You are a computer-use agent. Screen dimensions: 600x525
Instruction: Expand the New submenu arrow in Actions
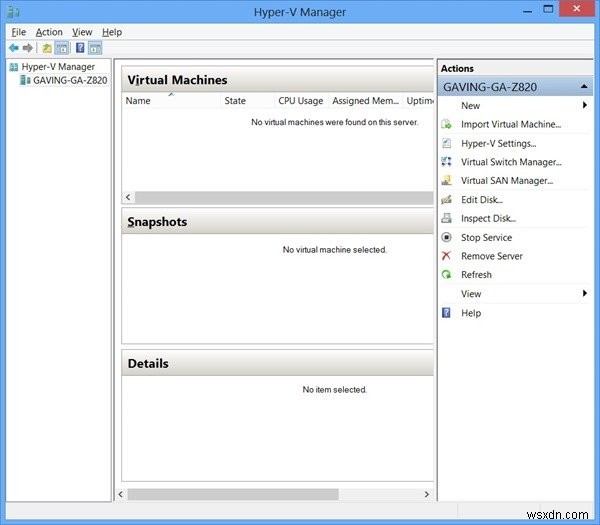click(585, 105)
